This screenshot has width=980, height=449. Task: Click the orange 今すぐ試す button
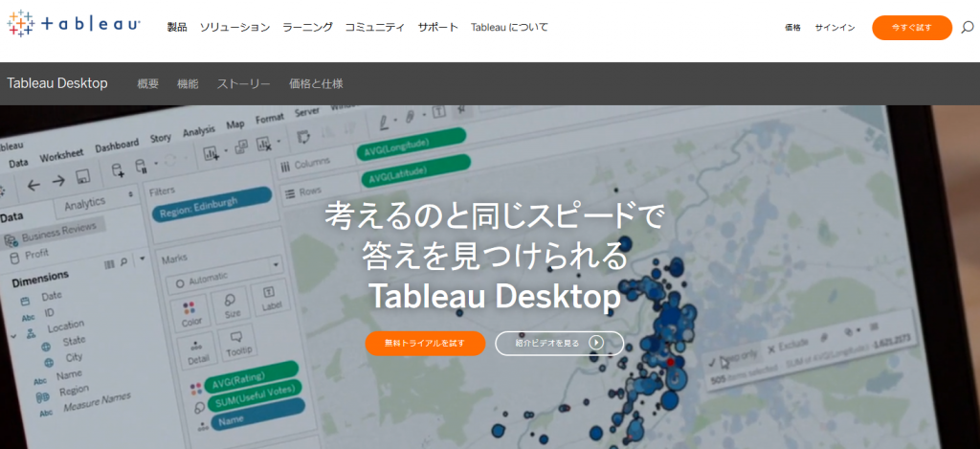coord(912,28)
